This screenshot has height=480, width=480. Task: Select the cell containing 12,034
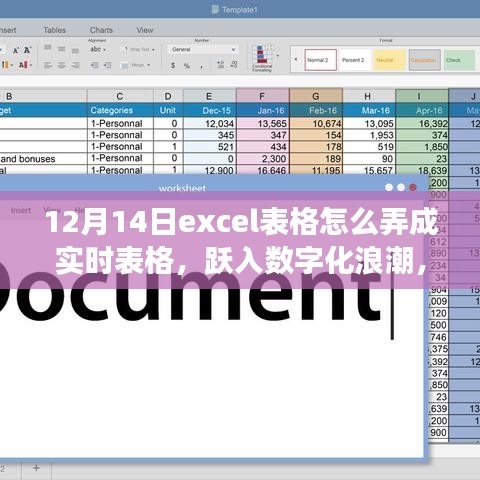click(209, 124)
